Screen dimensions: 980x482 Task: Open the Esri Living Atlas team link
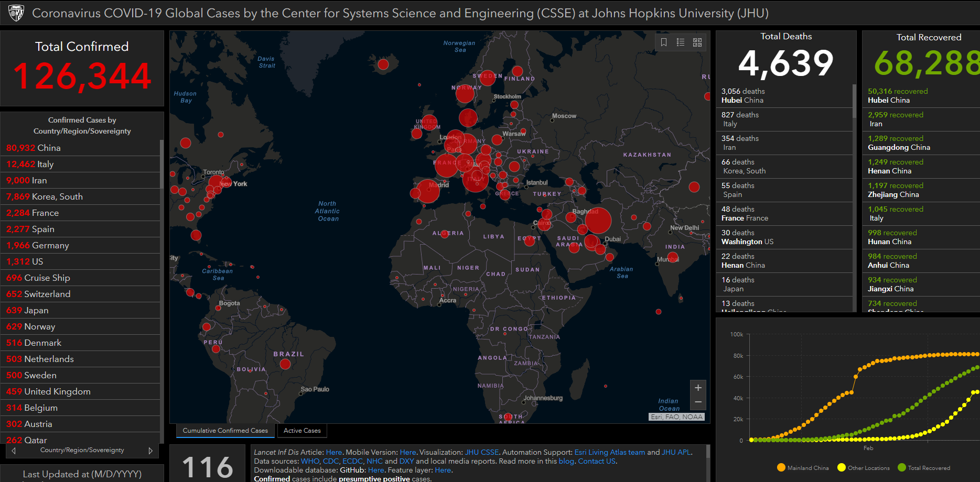coord(610,452)
